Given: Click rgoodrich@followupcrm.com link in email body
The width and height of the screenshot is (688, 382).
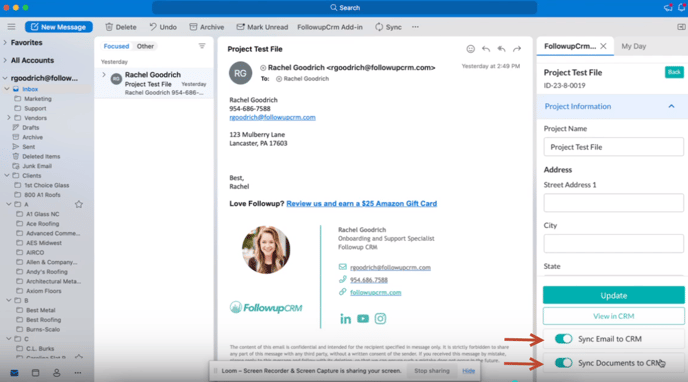Looking at the screenshot, I should (x=272, y=117).
